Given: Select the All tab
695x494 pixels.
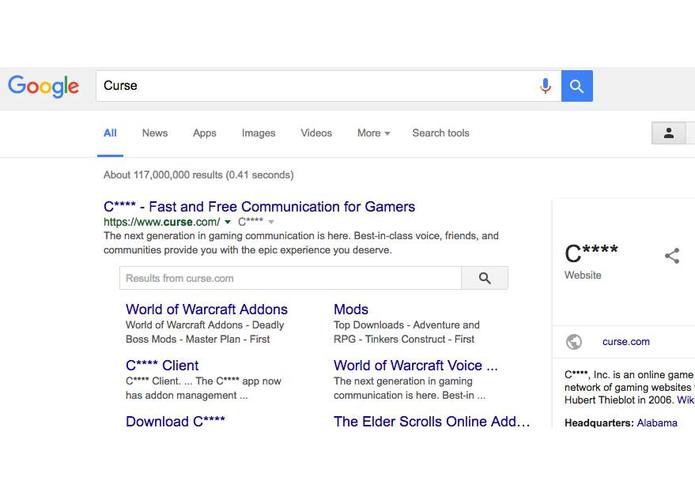Looking at the screenshot, I should click(x=110, y=133).
